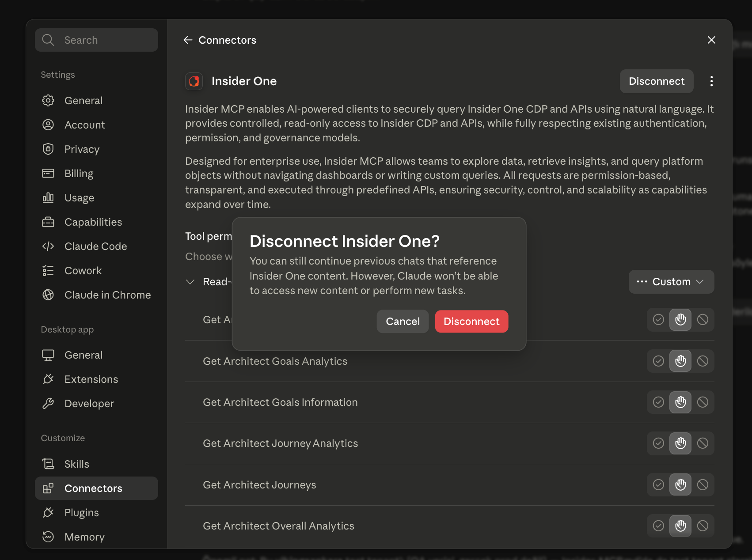
Task: Always allow Get Architect Overall Analytics
Action: 658,526
